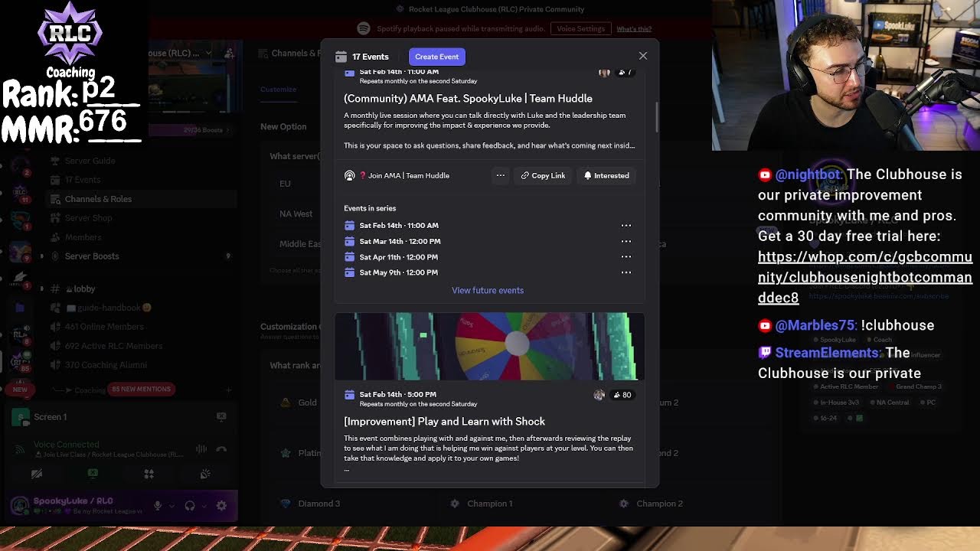Click the Voice Settings button in the banner
The height and width of the screenshot is (551, 980).
580,28
